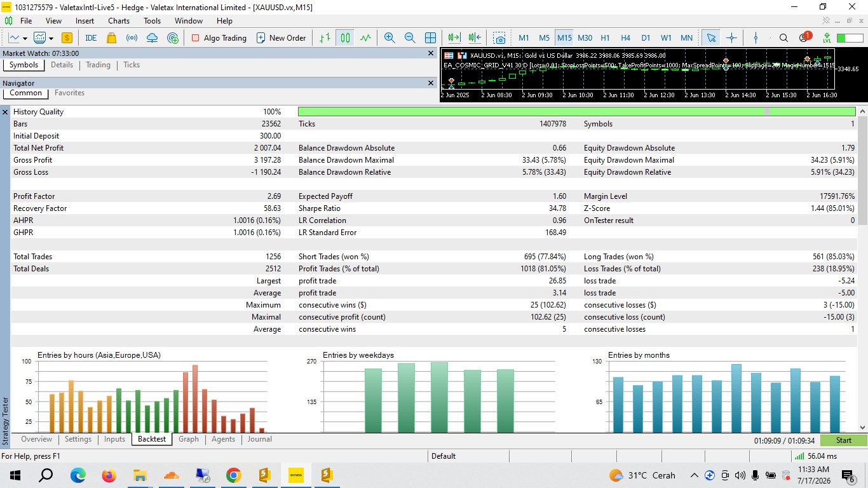This screenshot has height=488, width=868.
Task: Open the Strategy Tester Settings tab
Action: click(x=78, y=439)
